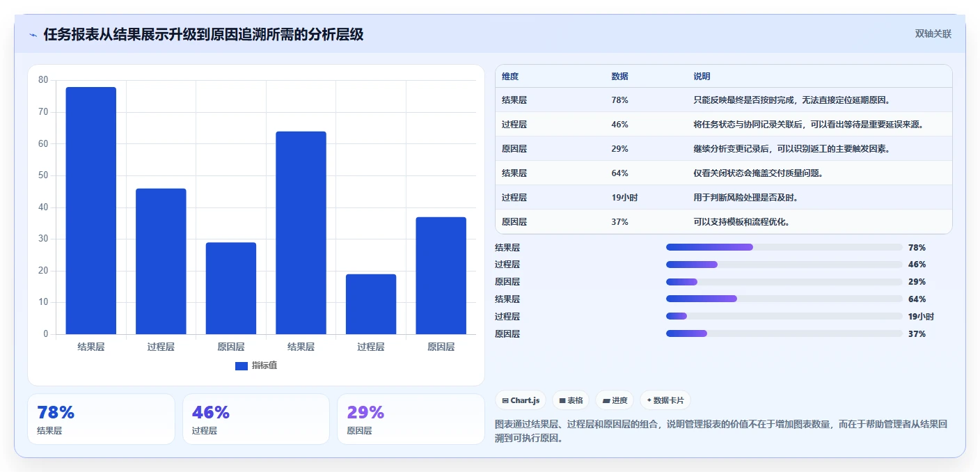
Task: Click the chart bar reaching 46
Action: (161, 261)
